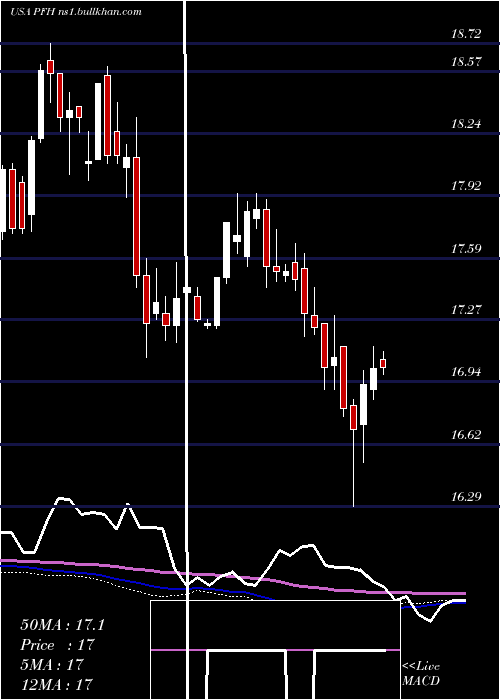Click the 12MA : 17 readout

(56, 684)
